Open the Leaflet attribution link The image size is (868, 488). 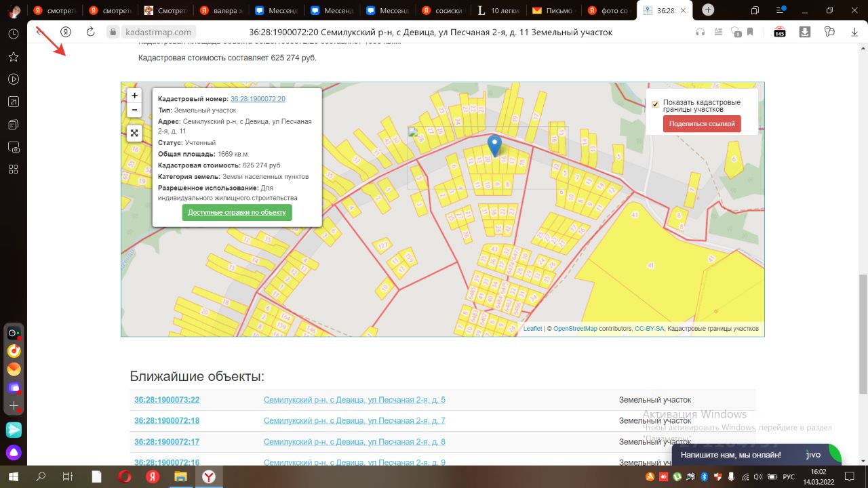click(x=532, y=329)
